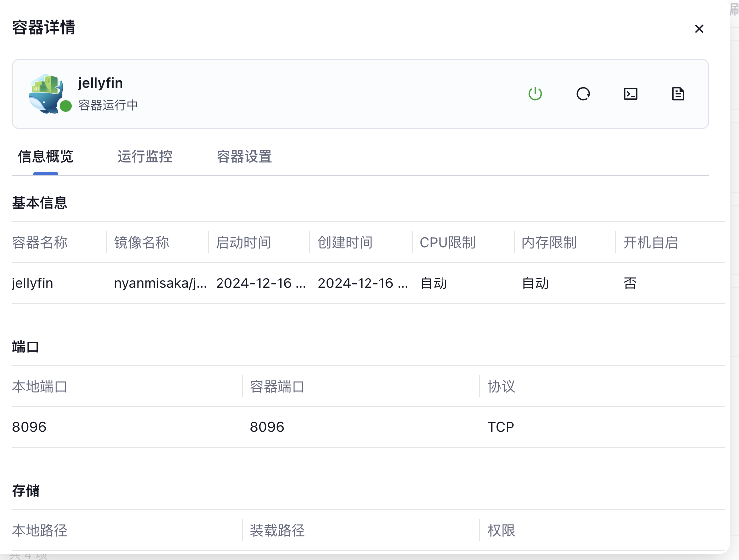Click the green running status dot
Screen dimensions: 739x560
tap(66, 106)
